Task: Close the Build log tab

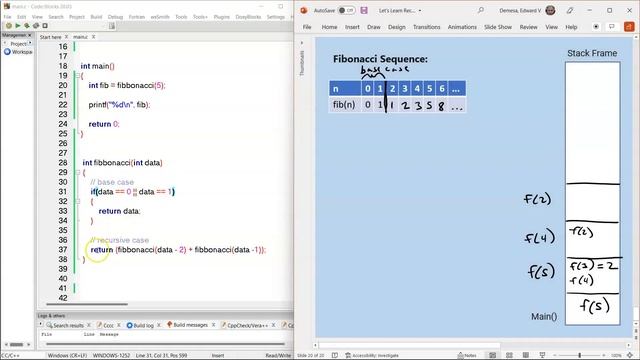Action: [159, 325]
